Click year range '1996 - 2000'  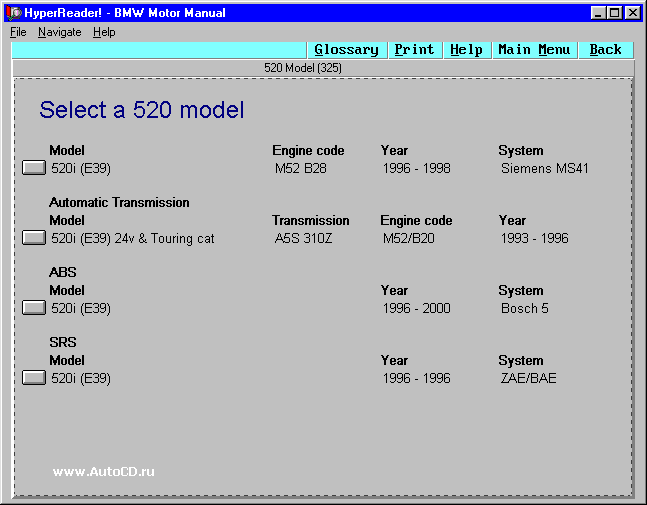[416, 309]
